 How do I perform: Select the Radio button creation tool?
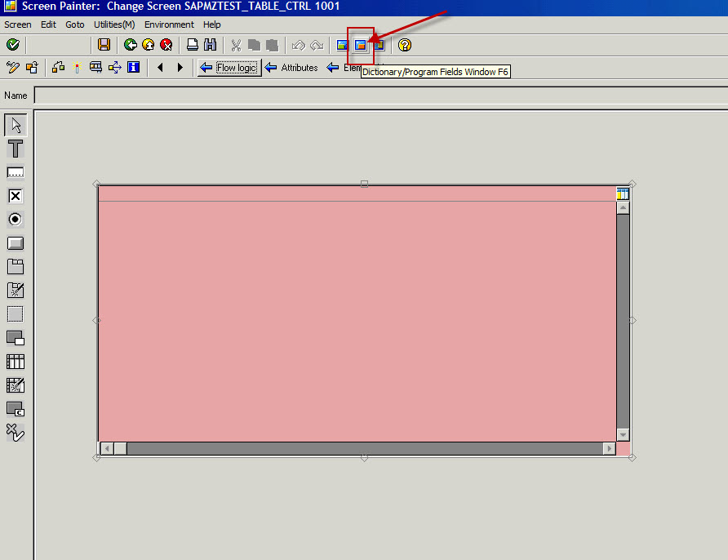[15, 219]
